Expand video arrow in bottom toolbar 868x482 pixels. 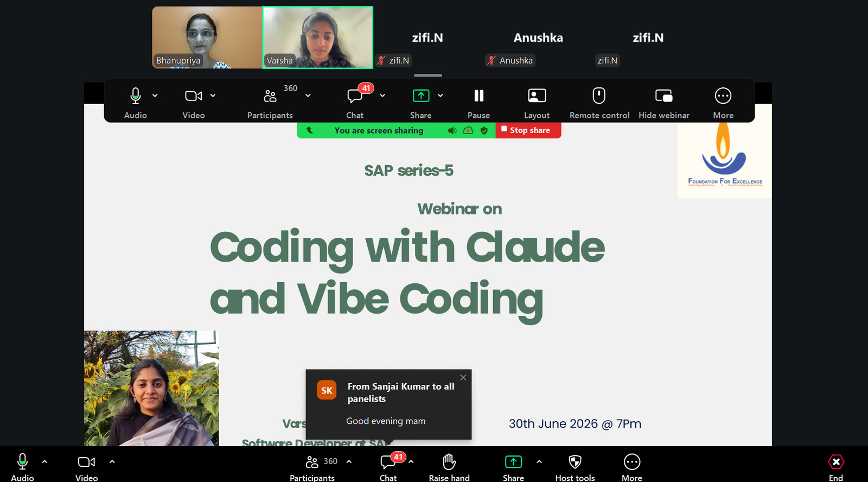tap(112, 461)
